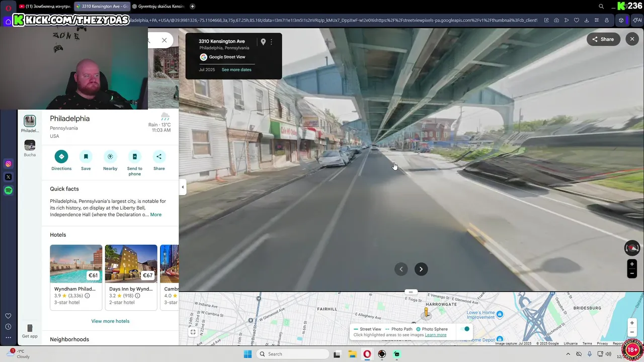Open Lowe's Home Improvement map pin
Screen dimensions: 644x362
coord(500,314)
